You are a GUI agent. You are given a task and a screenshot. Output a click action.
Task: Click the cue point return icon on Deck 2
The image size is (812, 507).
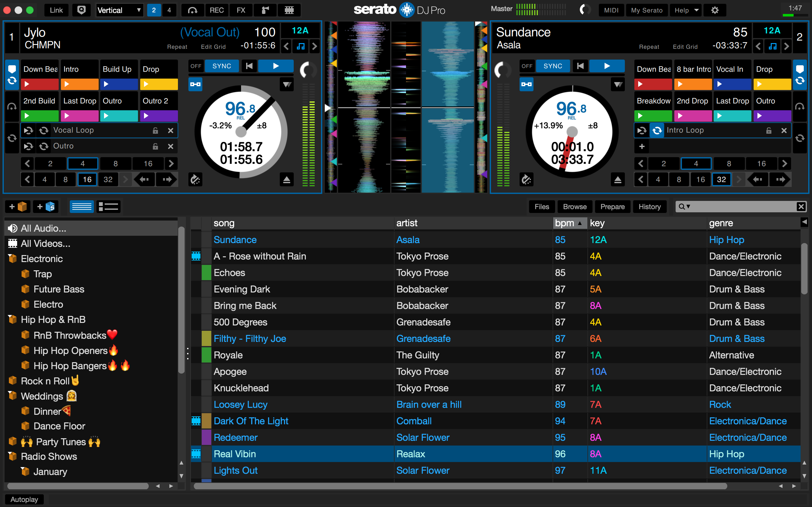[580, 65]
